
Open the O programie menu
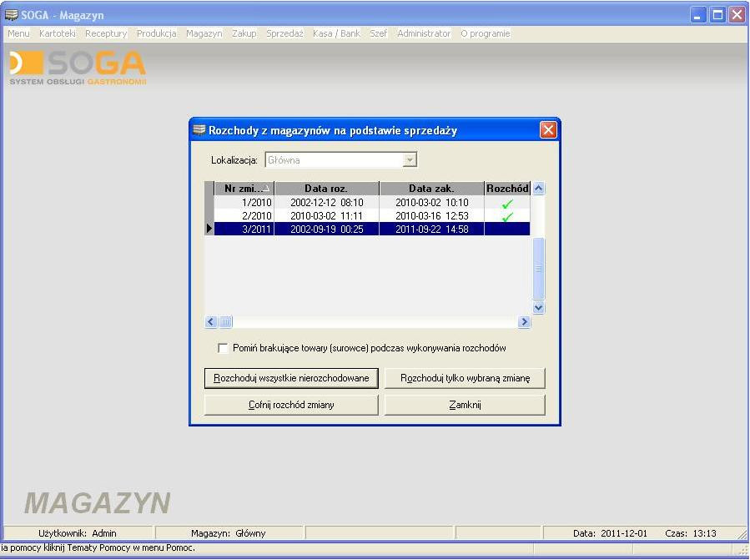pos(485,33)
